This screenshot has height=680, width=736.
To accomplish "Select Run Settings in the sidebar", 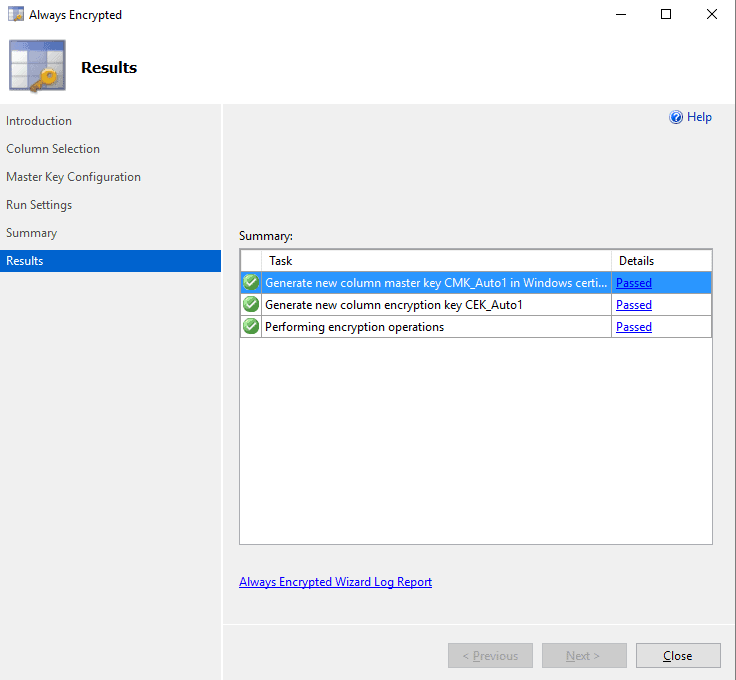I will 39,205.
